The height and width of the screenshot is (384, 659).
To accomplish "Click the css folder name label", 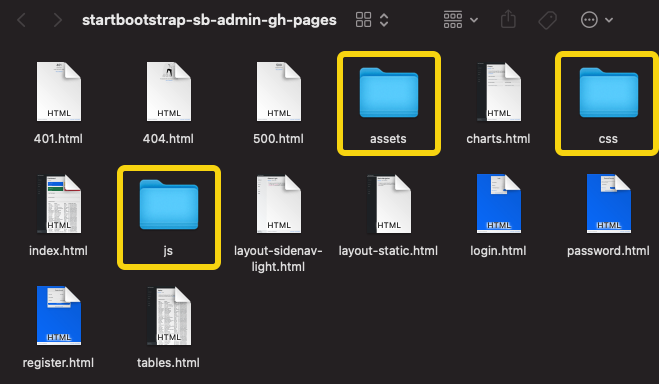I will click(608, 139).
